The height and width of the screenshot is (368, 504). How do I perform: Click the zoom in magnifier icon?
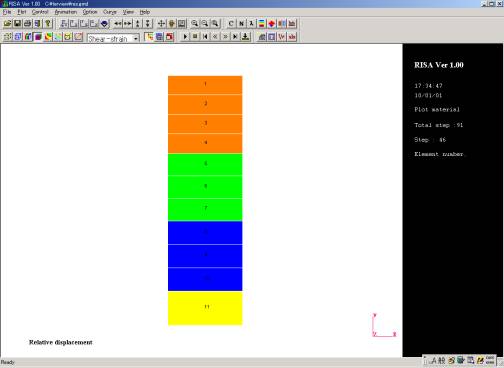195,24
